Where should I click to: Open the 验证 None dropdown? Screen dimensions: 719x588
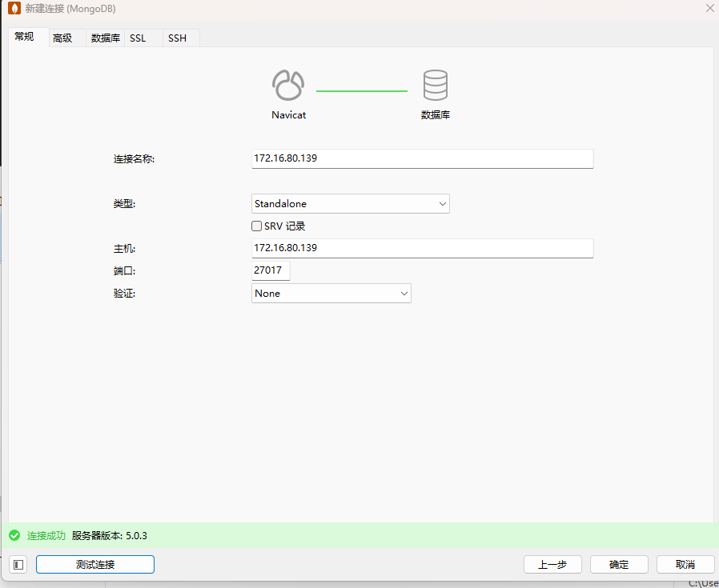pos(331,294)
